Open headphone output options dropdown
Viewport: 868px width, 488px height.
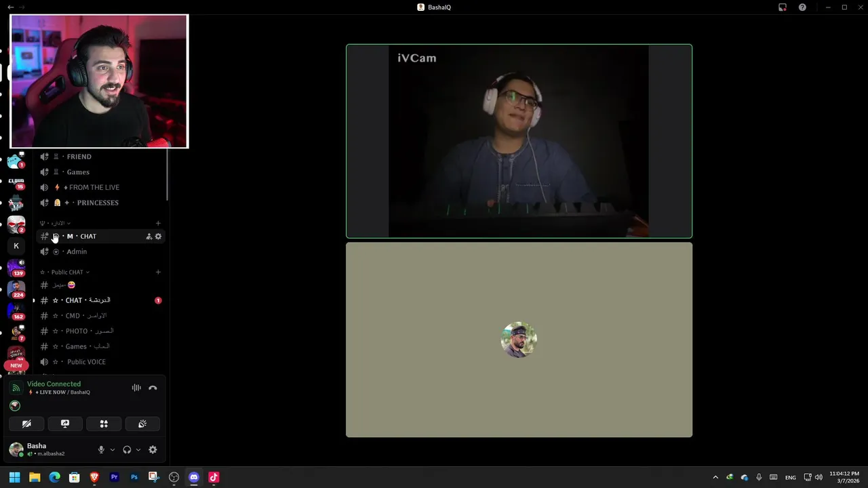(x=138, y=450)
